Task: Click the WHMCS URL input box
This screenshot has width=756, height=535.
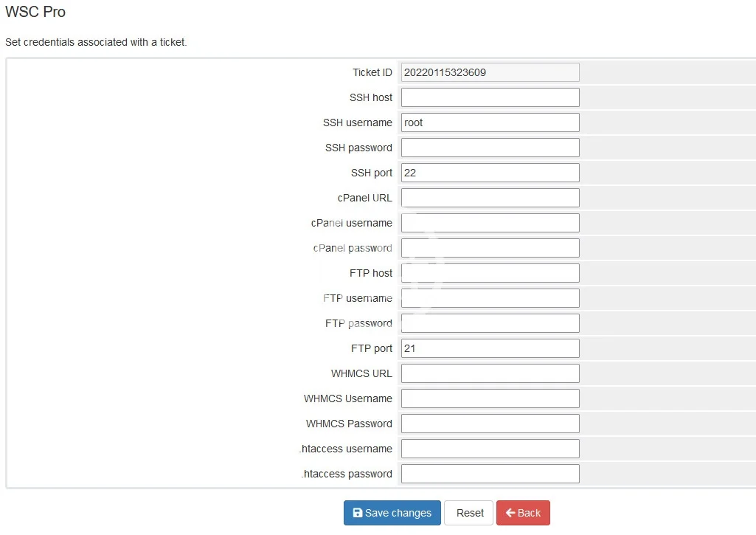Action: click(490, 373)
